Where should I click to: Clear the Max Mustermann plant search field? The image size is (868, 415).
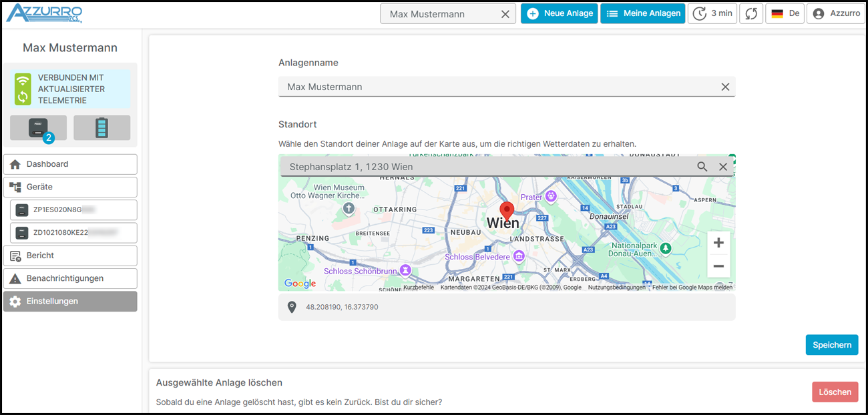click(505, 14)
